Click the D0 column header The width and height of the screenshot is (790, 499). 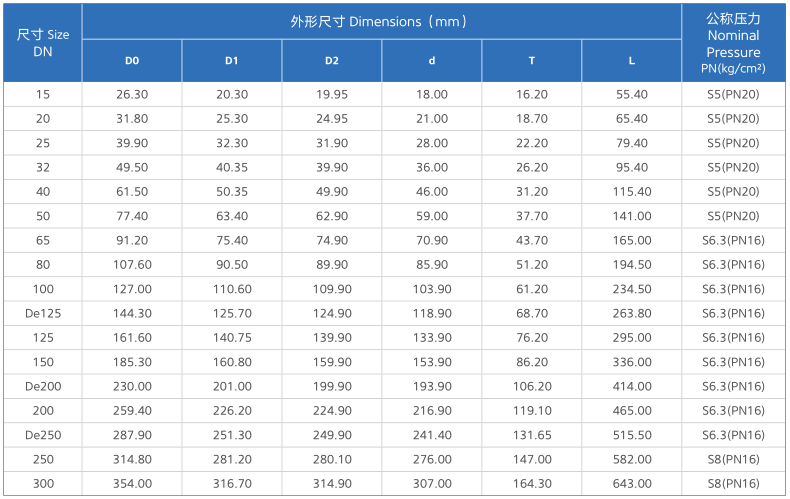tap(132, 61)
